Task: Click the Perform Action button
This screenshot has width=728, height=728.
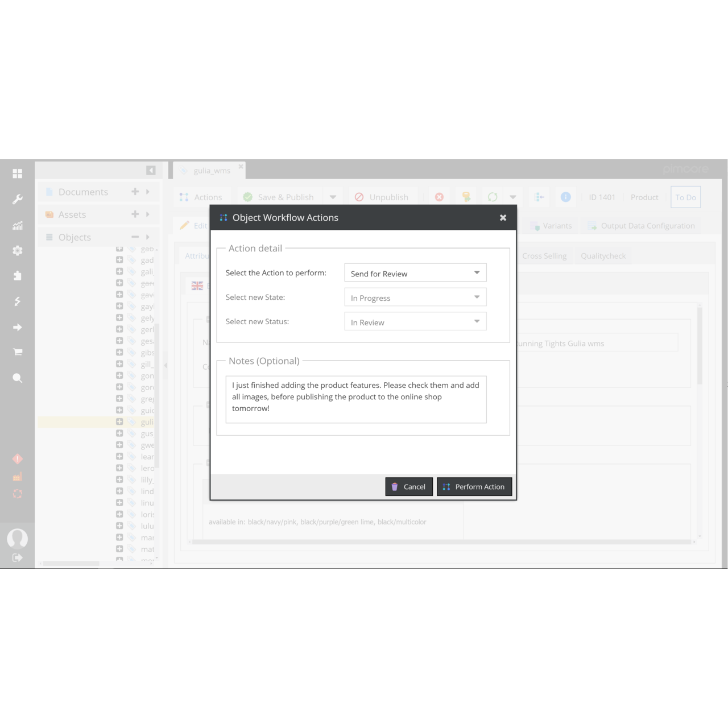Action: coord(474,487)
